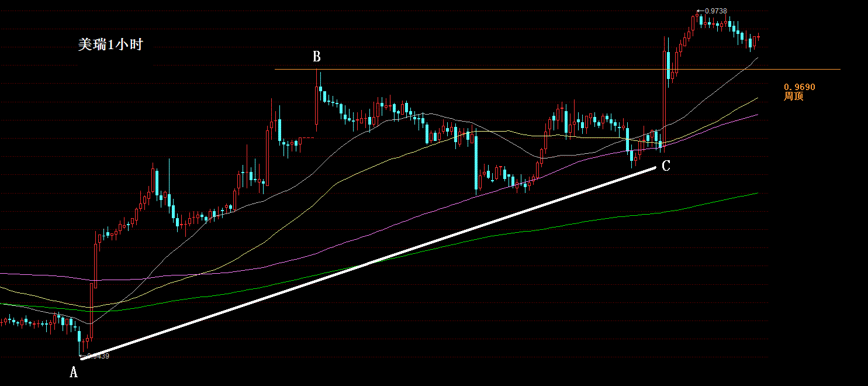Select the white trendline from A to C
868x386 pixels.
[368, 264]
